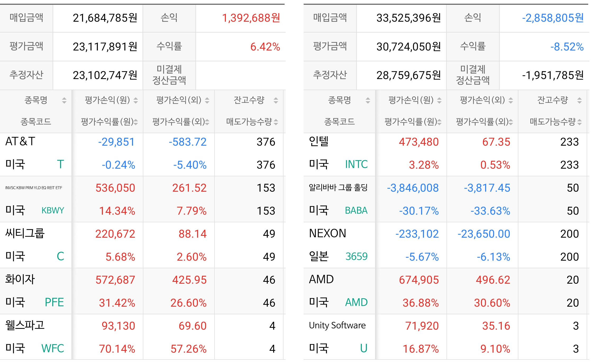The image size is (593, 364).
Task: Click right account 수익률 -8.52%
Action: click(567, 47)
